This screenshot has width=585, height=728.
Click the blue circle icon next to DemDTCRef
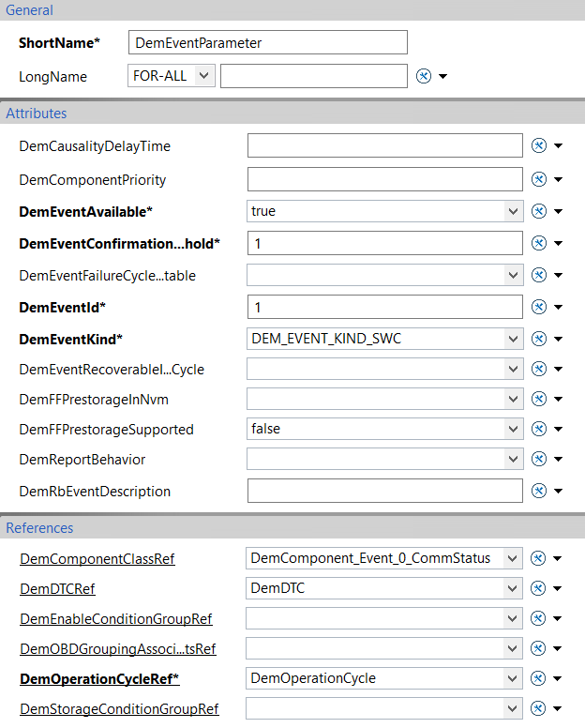[538, 588]
